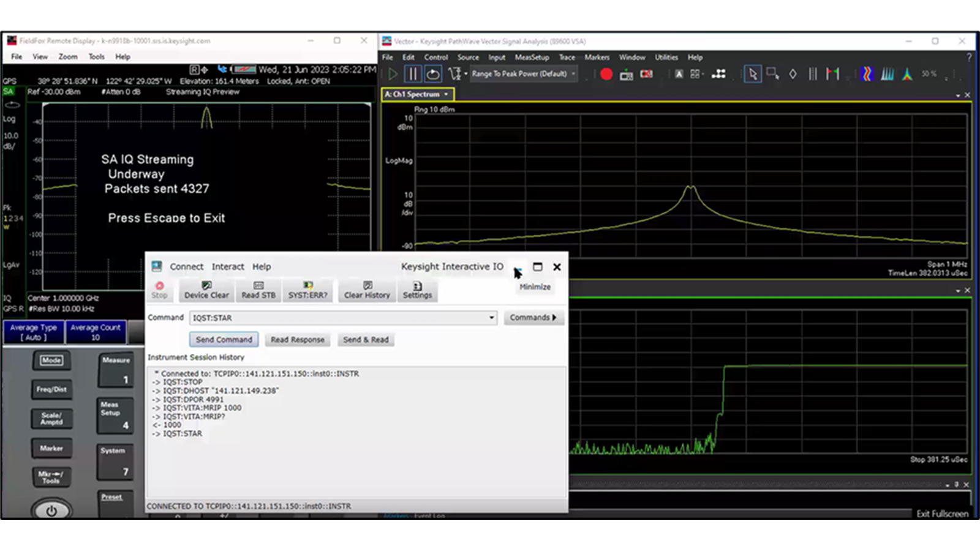Activate the zoom rectangle tool in VSA
980x551 pixels.
[772, 75]
